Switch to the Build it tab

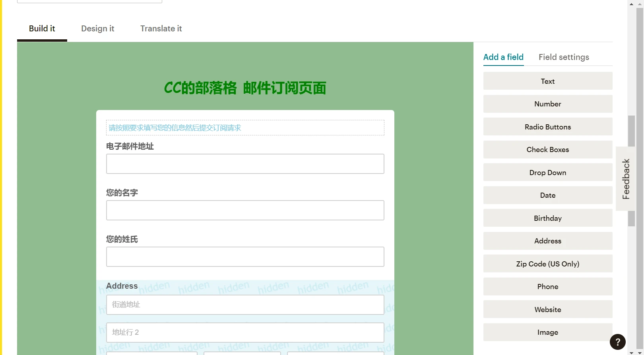[x=42, y=29]
